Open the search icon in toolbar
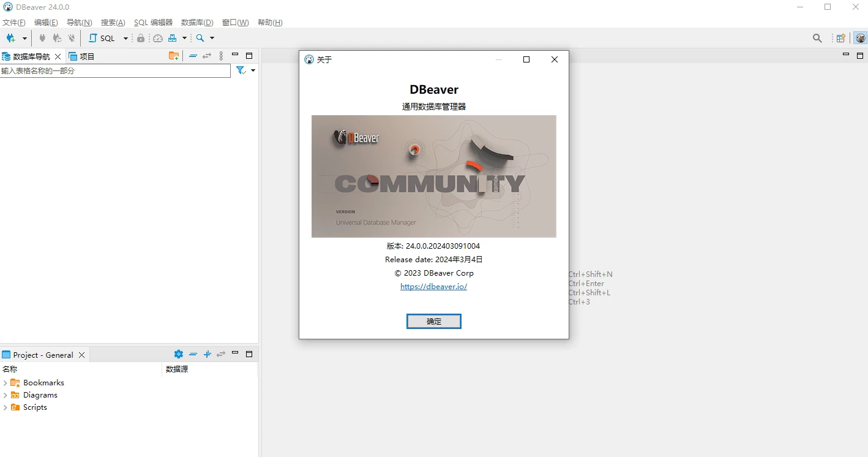 click(200, 38)
